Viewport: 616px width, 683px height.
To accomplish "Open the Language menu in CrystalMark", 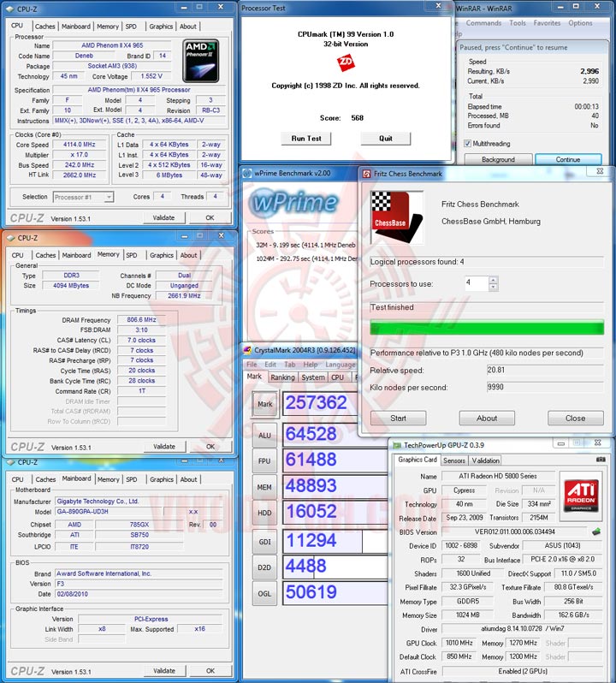I will tap(341, 364).
